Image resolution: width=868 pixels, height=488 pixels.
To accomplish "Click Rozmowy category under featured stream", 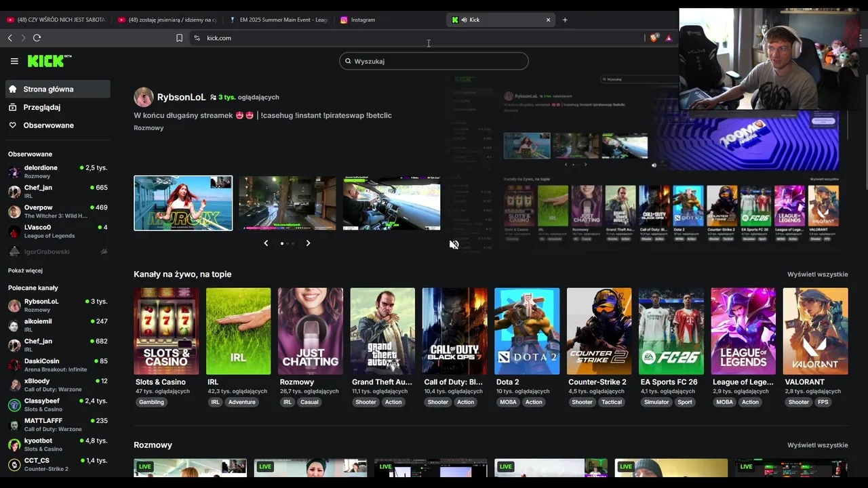I will [149, 128].
